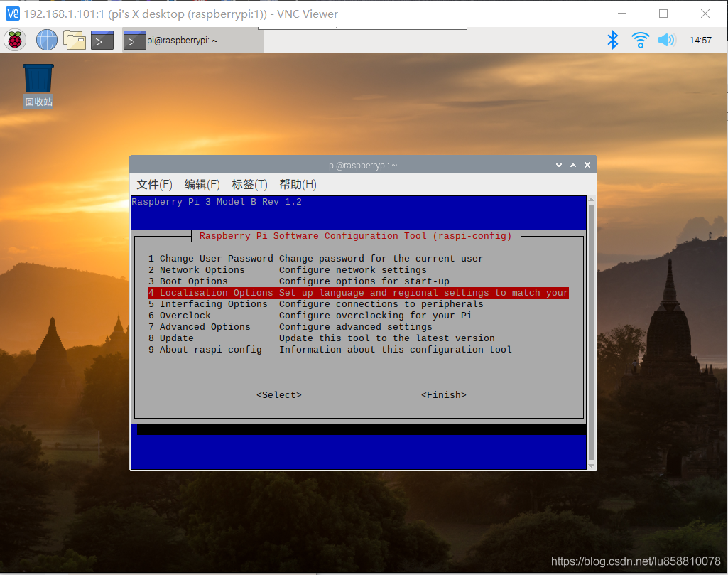
Task: Maximize the terminal window with up-arrow icon
Action: [x=573, y=166]
